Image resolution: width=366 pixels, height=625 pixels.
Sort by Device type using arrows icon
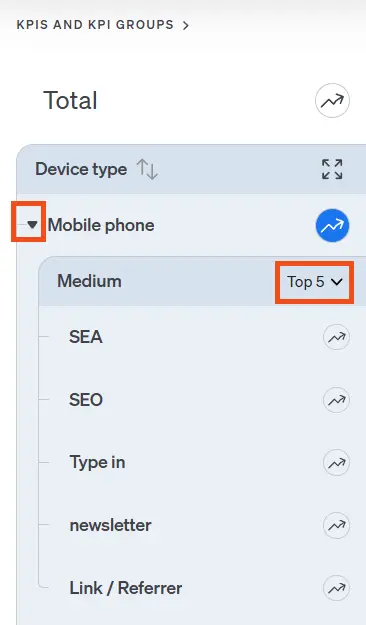click(147, 169)
